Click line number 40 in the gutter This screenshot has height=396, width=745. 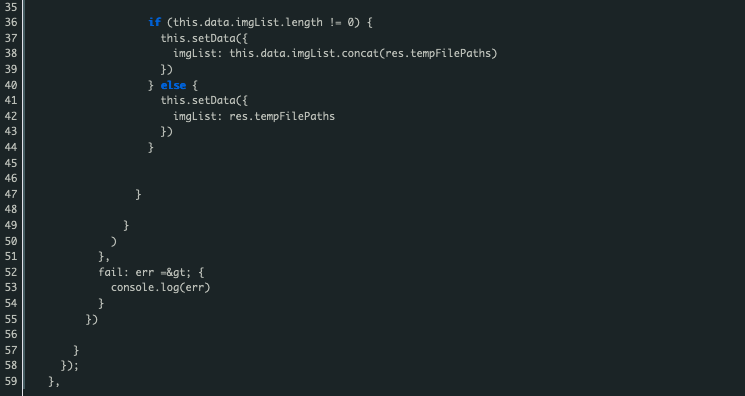point(11,85)
